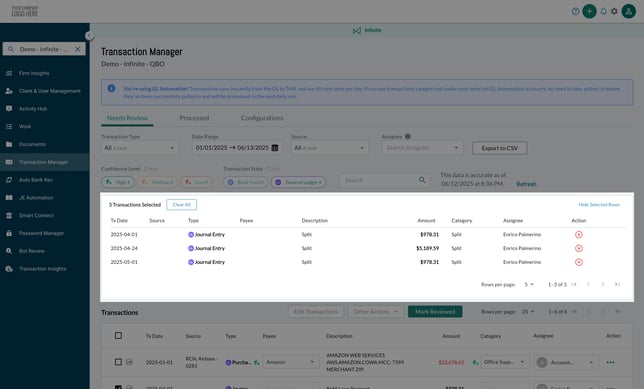Image resolution: width=644 pixels, height=389 pixels.
Task: Toggle the Low confidence level filter
Action: [196, 182]
